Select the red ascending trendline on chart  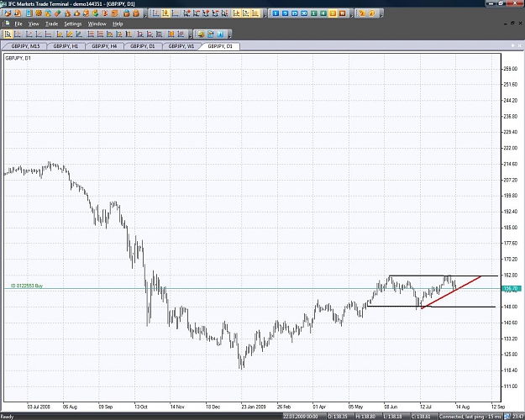point(451,292)
